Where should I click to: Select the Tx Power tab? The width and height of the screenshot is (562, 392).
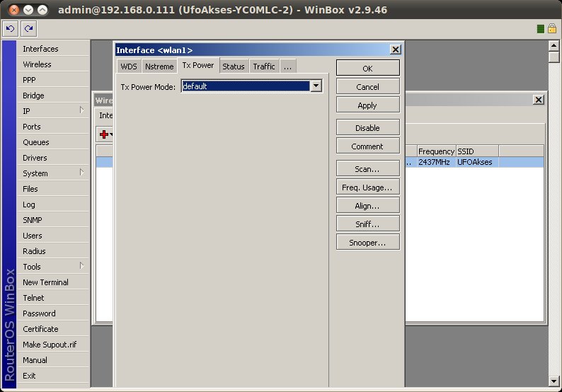click(x=198, y=65)
